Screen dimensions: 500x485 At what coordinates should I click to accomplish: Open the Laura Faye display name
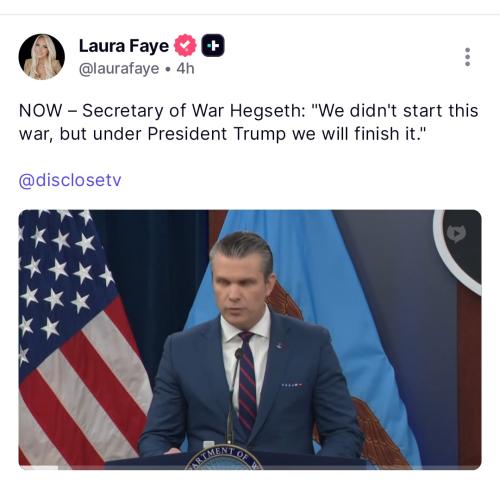click(124, 46)
